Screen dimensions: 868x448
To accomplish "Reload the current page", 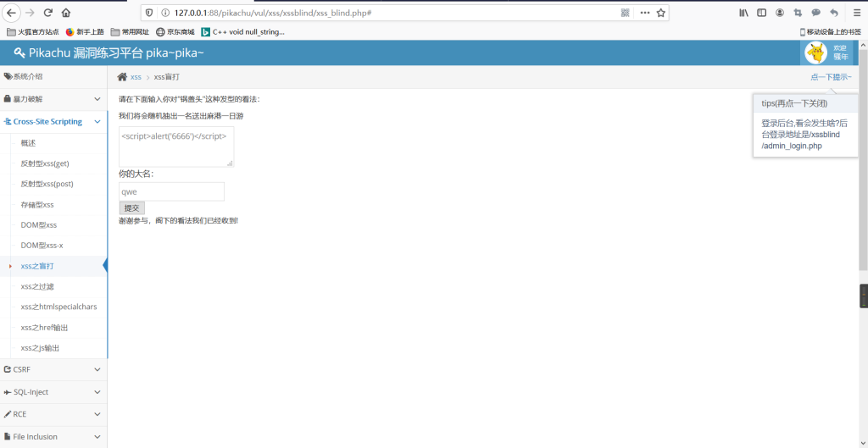I will (47, 13).
